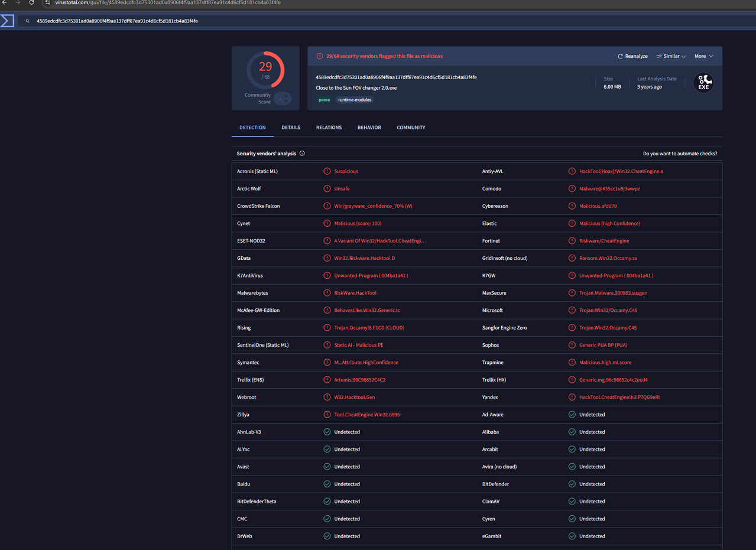Viewport: 756px width, 550px height.
Task: Open the Similar dropdown
Action: pos(671,56)
